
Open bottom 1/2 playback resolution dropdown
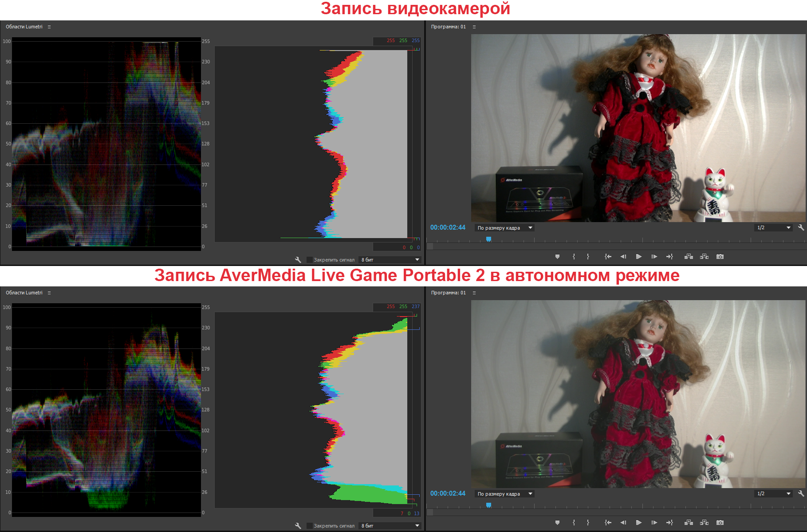tap(773, 493)
